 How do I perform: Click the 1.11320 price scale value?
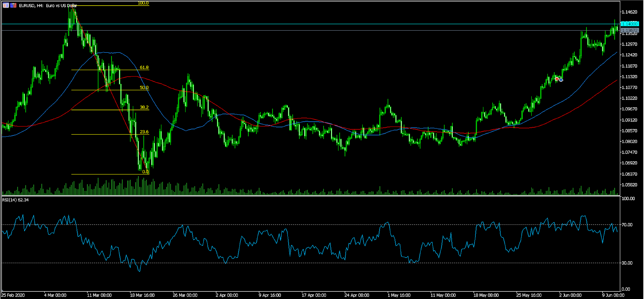pos(630,77)
